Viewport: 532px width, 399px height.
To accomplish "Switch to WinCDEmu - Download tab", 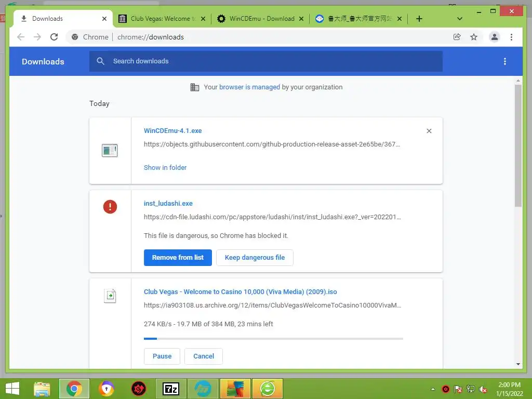I will [262, 19].
